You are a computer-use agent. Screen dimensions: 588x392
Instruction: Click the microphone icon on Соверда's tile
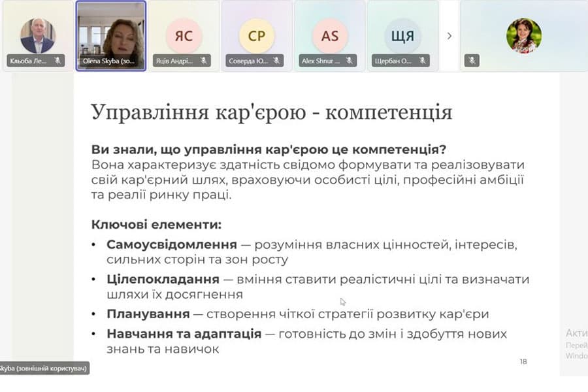tap(275, 59)
